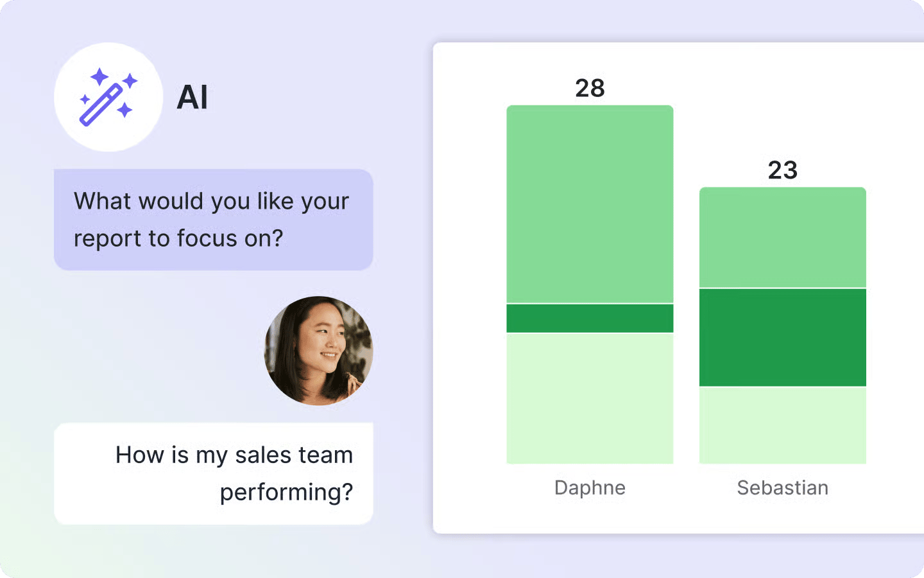Click the "AI" assistant name label

point(192,98)
